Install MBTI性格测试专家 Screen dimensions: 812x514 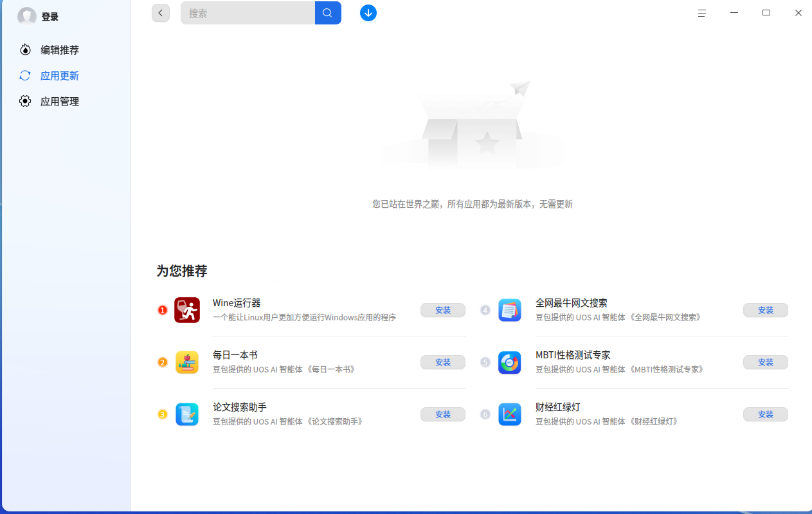[x=766, y=362]
